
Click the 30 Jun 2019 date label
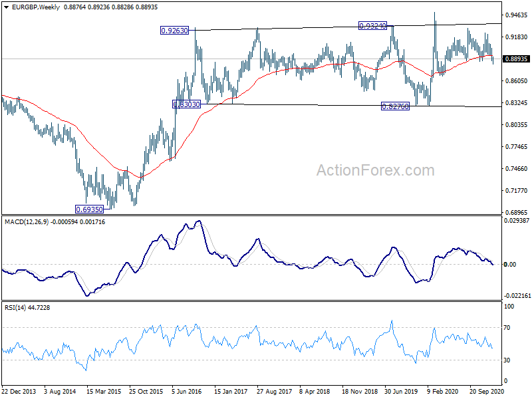pyautogui.click(x=401, y=392)
